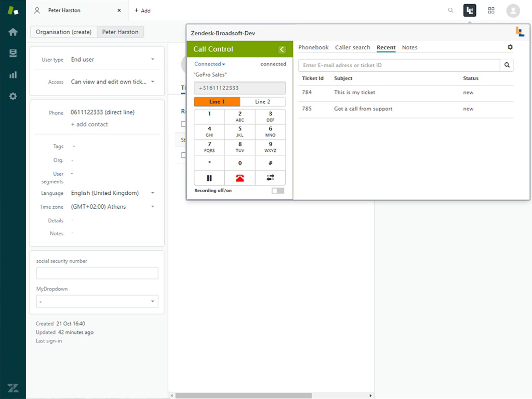532x399 pixels.
Task: Open Zendesk Home from sidebar
Action: [13, 32]
